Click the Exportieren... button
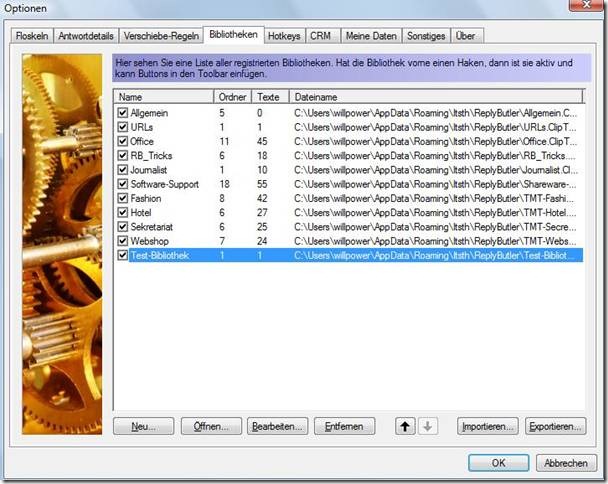 (556, 426)
